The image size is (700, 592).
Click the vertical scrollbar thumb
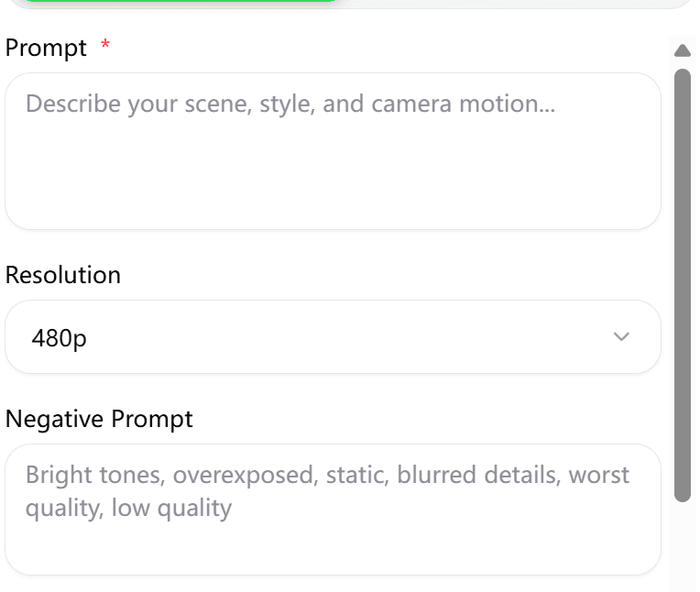(683, 285)
